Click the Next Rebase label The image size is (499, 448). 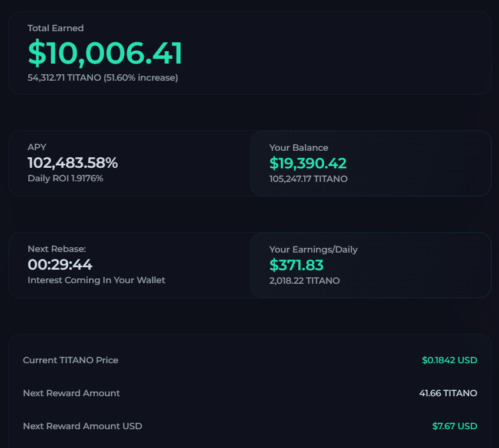click(56, 249)
